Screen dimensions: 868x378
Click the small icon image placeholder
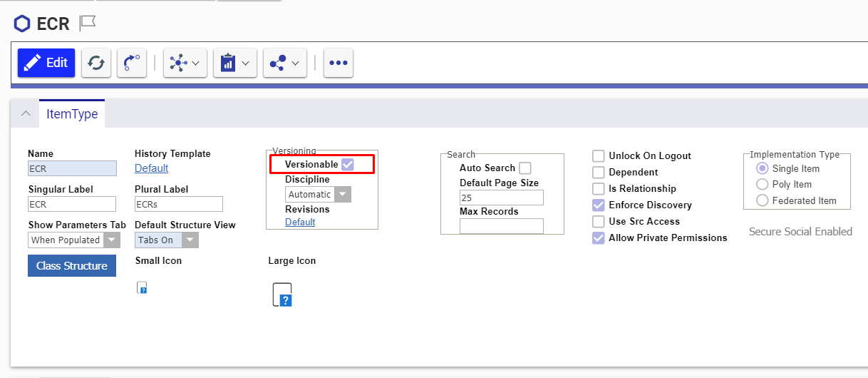pyautogui.click(x=142, y=287)
